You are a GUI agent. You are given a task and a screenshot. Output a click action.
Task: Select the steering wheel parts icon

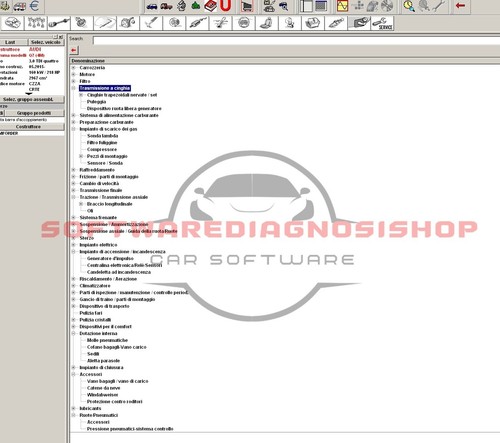[244, 23]
